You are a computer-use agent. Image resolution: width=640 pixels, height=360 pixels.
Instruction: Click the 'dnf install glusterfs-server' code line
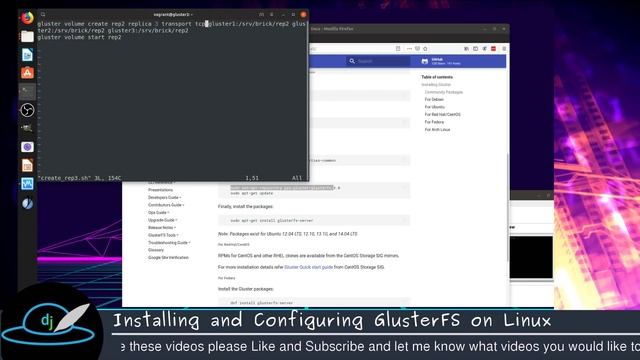coord(262,303)
